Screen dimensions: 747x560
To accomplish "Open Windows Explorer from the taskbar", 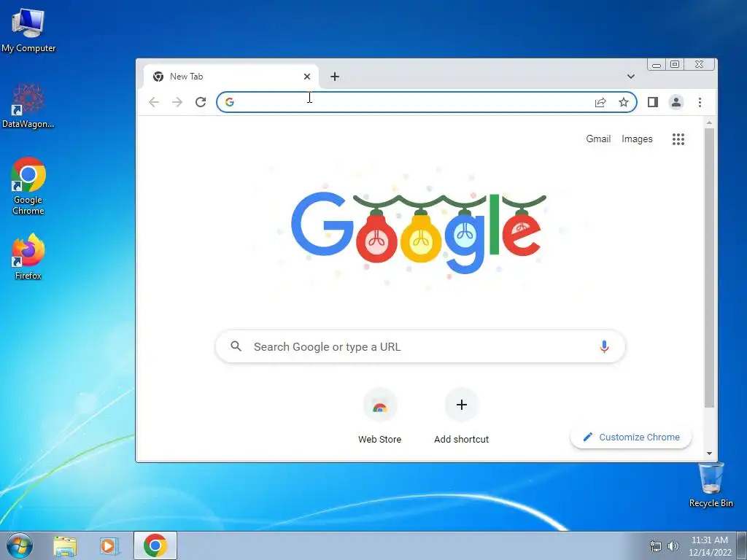I will (x=65, y=545).
